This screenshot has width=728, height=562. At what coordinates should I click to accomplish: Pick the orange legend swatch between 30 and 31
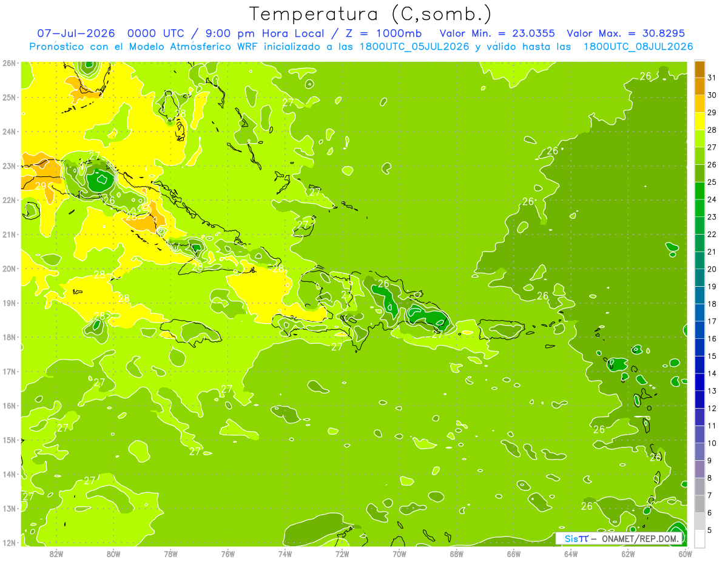click(x=699, y=86)
